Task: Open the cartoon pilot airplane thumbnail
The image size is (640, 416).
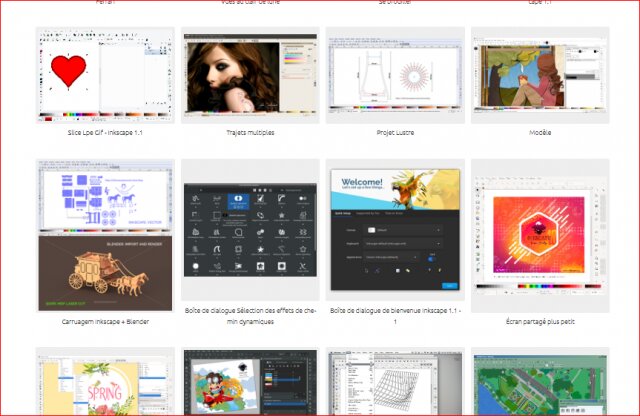Action: pyautogui.click(x=250, y=382)
